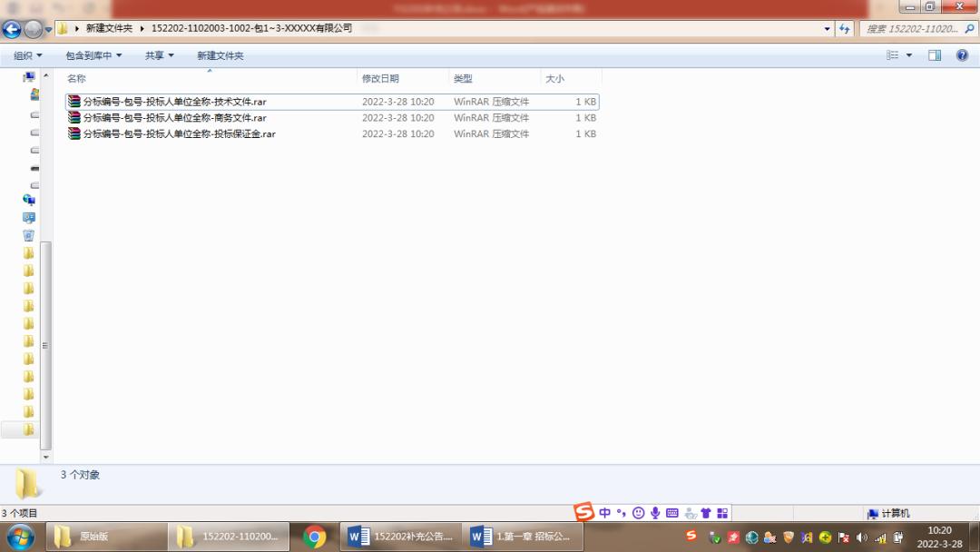Change view using the view icon
Image resolution: width=980 pixels, height=552 pixels.
point(893,55)
